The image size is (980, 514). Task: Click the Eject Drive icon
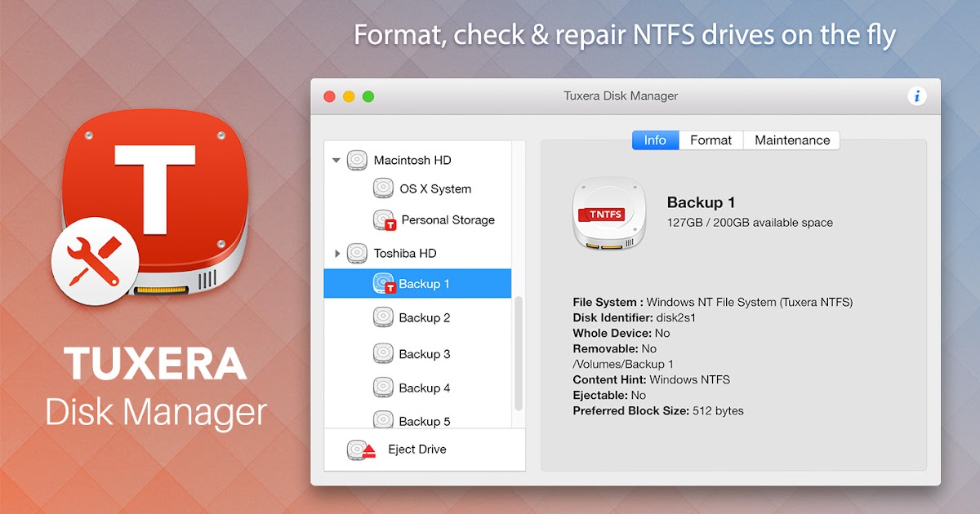pos(360,450)
